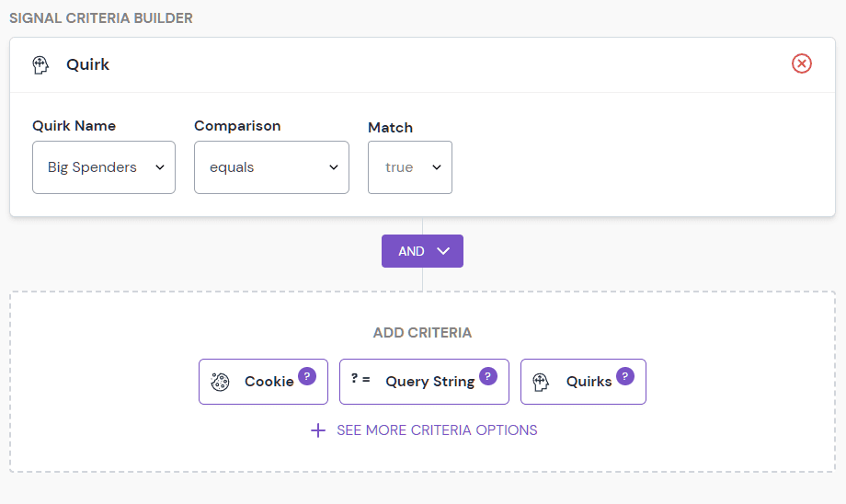Open the Comparison 'equals' dropdown
846x504 pixels.
[x=271, y=167]
